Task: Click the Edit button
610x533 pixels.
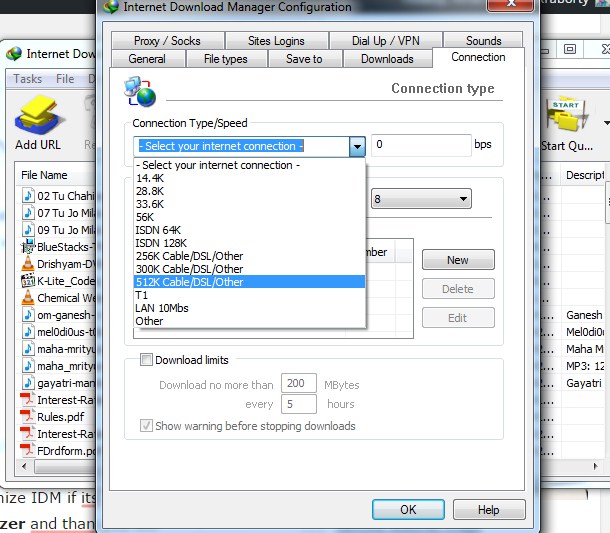Action: pos(458,318)
